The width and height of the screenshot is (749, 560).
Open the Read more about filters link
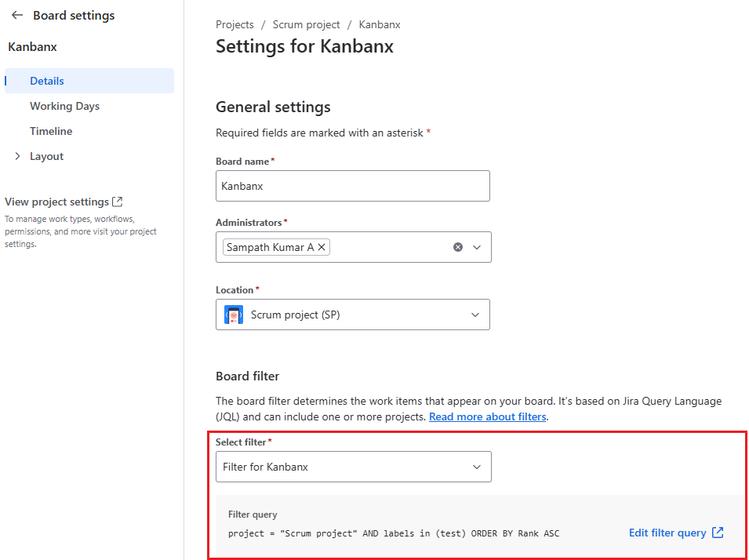pyautogui.click(x=487, y=416)
